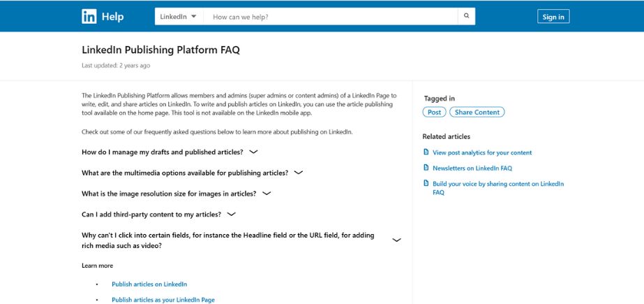Click the LinkedIn logo icon
The height and width of the screenshot is (304, 644).
89,17
